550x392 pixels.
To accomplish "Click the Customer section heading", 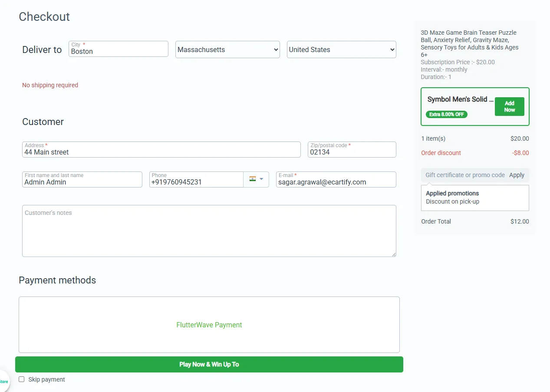I will [43, 122].
